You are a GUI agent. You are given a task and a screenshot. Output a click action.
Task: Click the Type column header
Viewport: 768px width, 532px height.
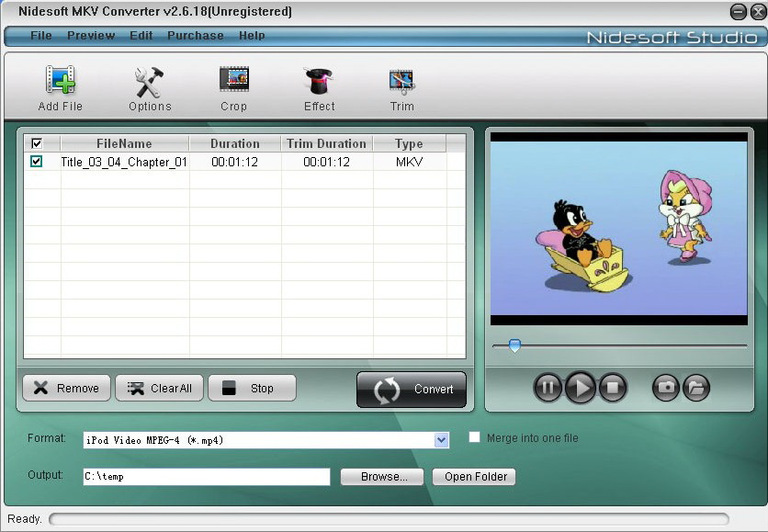409,143
